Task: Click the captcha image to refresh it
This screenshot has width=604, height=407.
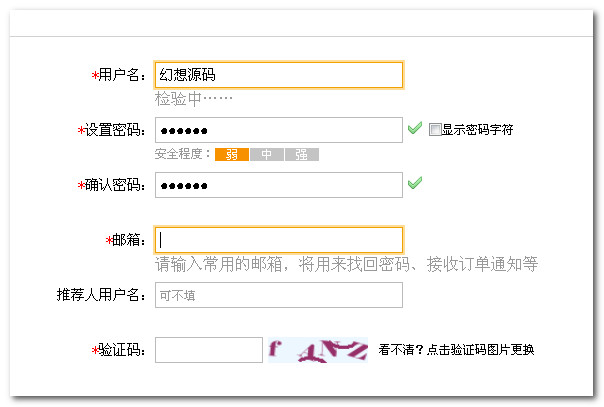Action: 317,350
